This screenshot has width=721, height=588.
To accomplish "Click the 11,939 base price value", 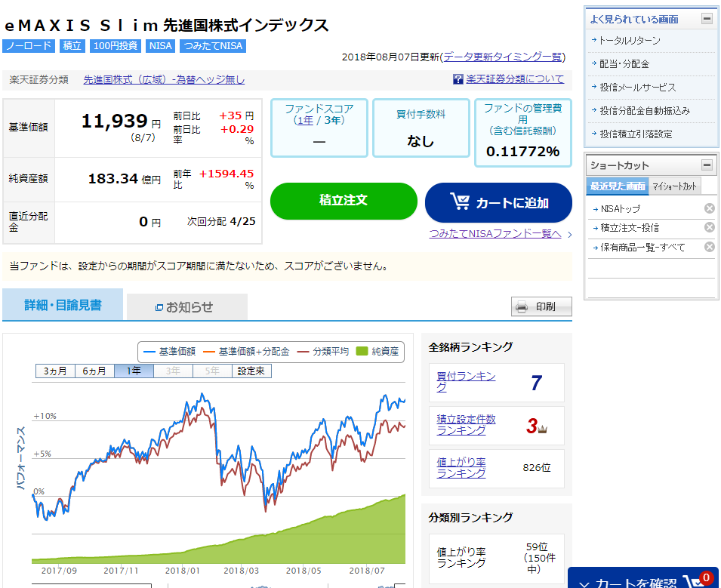I will point(115,122).
